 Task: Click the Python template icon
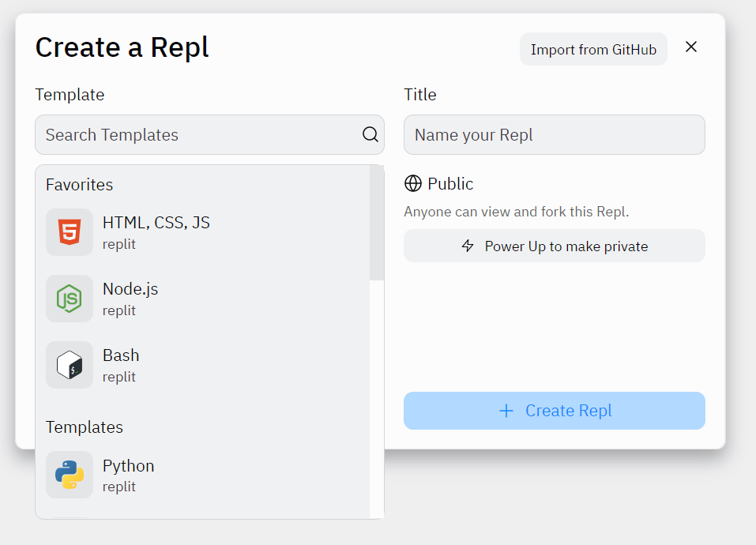click(x=70, y=475)
